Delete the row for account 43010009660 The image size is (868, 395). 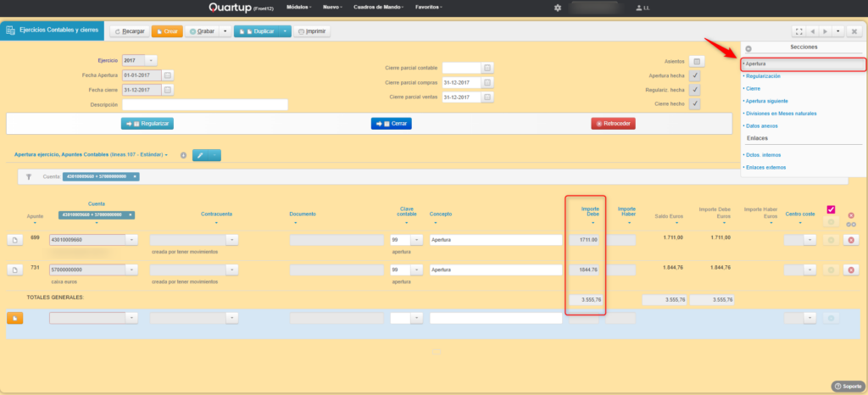(x=850, y=241)
